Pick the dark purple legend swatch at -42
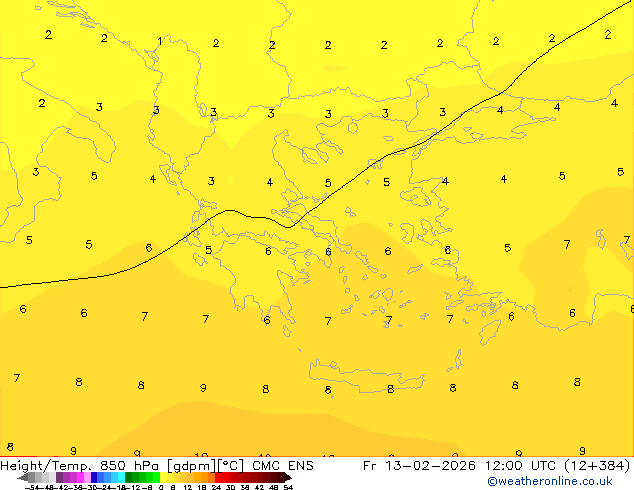 (x=59, y=477)
